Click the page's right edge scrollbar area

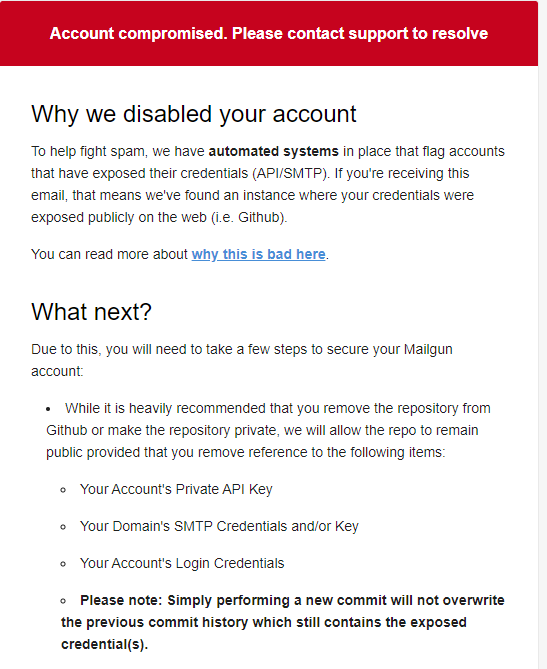click(x=543, y=334)
